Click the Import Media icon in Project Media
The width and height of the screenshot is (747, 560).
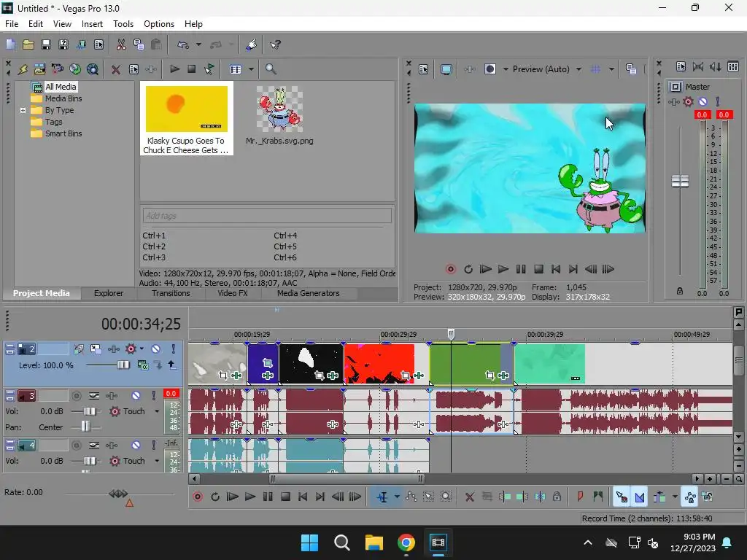point(39,69)
